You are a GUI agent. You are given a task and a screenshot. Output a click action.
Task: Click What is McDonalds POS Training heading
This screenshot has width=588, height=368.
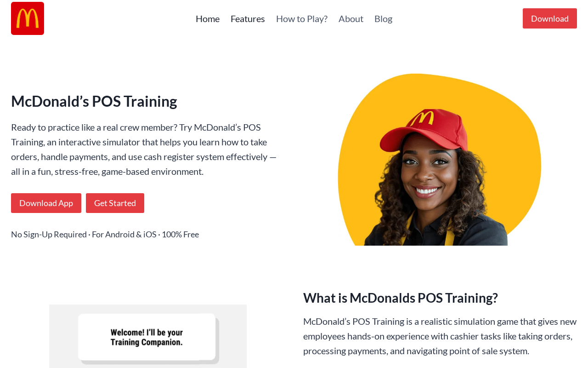[x=401, y=298]
